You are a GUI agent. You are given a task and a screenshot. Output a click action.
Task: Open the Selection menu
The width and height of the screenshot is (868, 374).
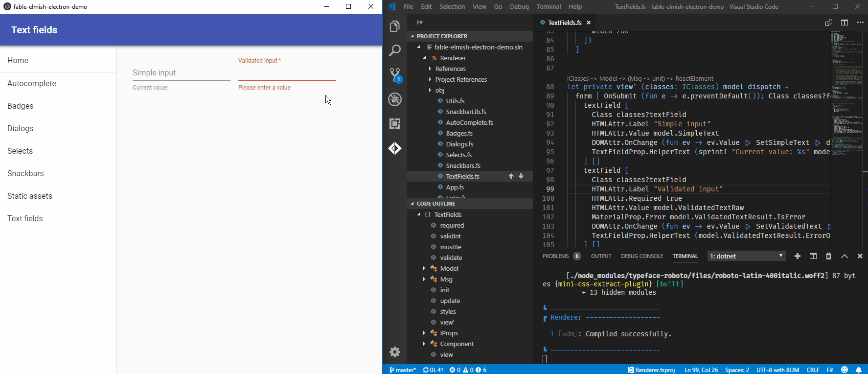(x=452, y=6)
